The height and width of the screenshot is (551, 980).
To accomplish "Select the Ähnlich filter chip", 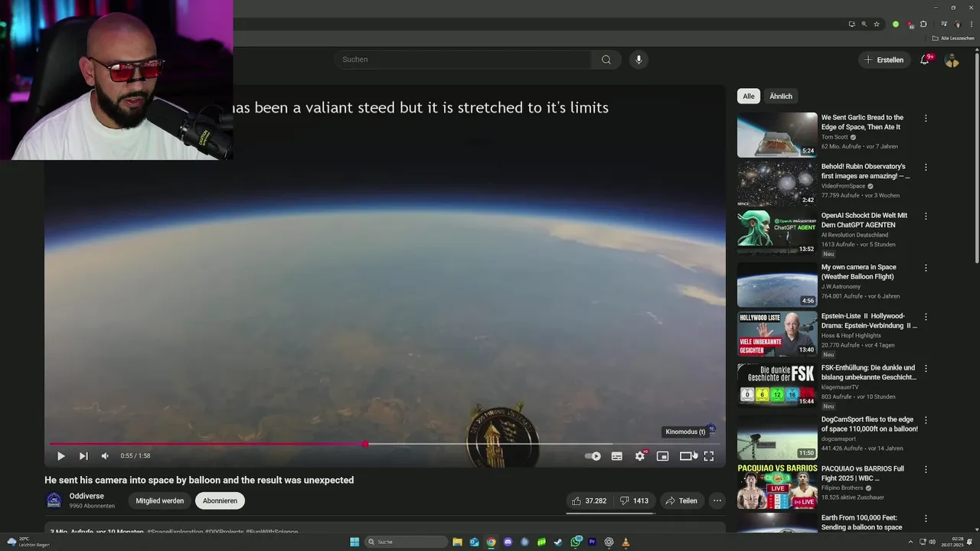I will 781,96.
